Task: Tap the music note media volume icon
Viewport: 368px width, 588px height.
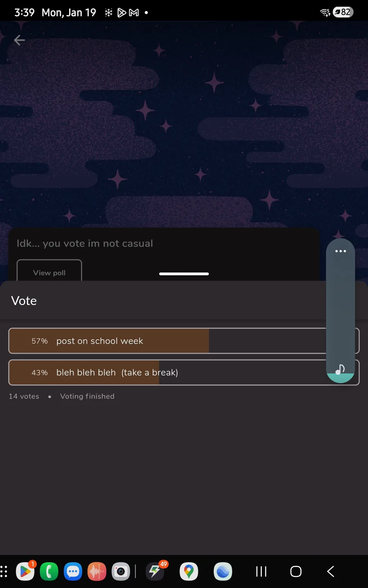Action: (x=340, y=370)
